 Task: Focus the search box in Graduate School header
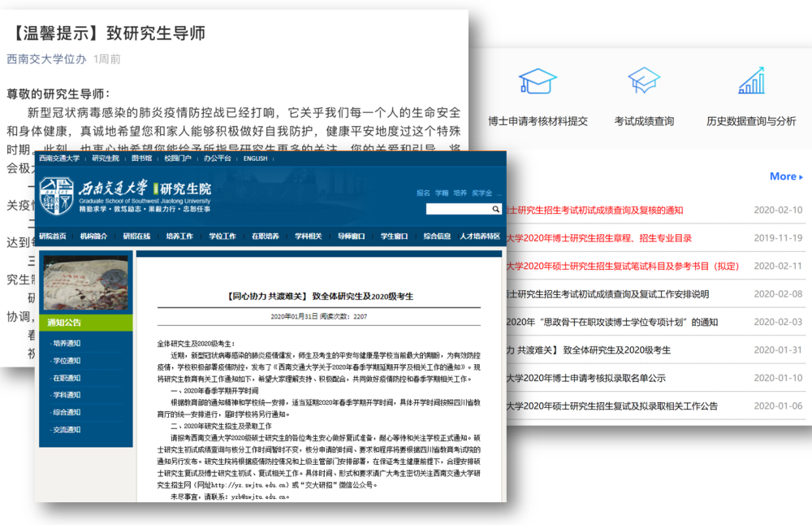[459, 209]
